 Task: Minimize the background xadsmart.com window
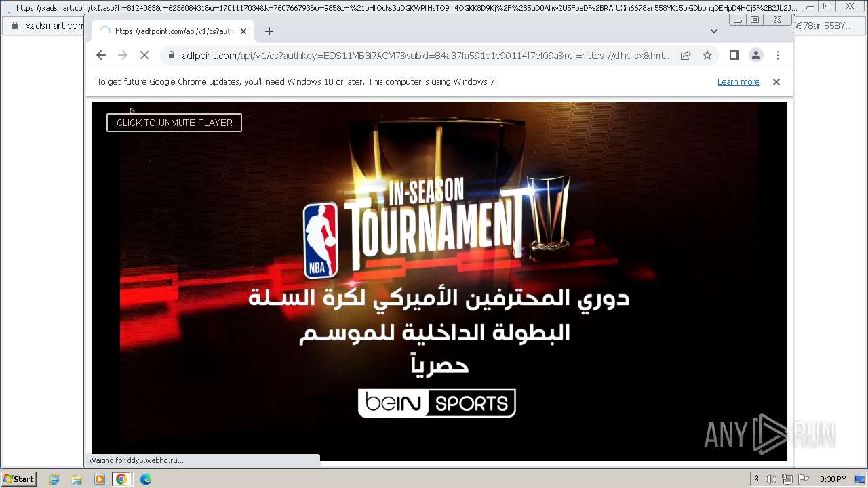810,7
